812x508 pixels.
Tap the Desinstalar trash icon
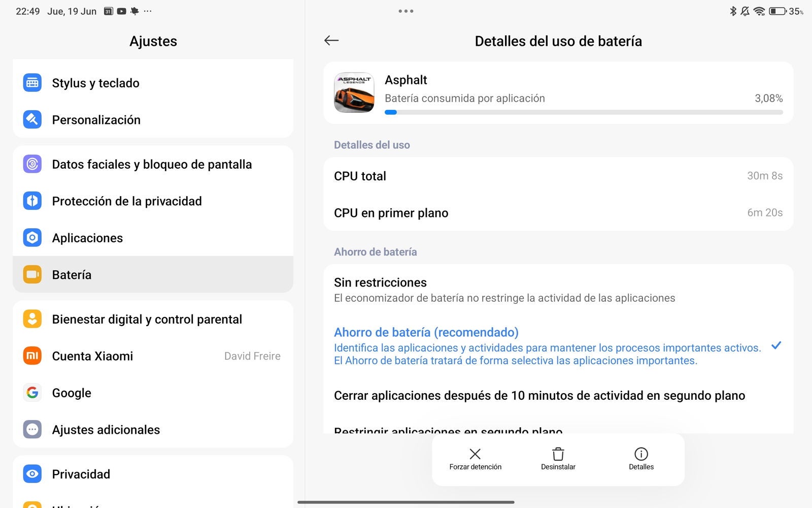[x=558, y=454]
